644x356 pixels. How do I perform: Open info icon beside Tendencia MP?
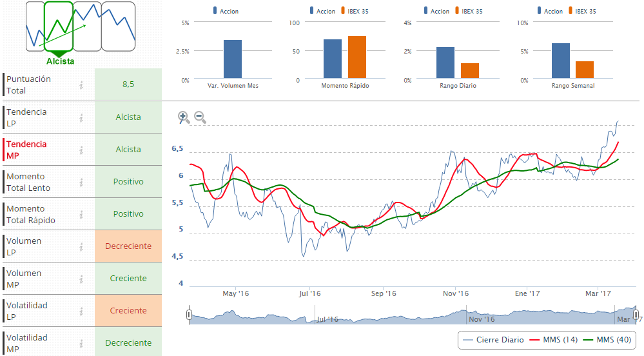[x=81, y=150]
